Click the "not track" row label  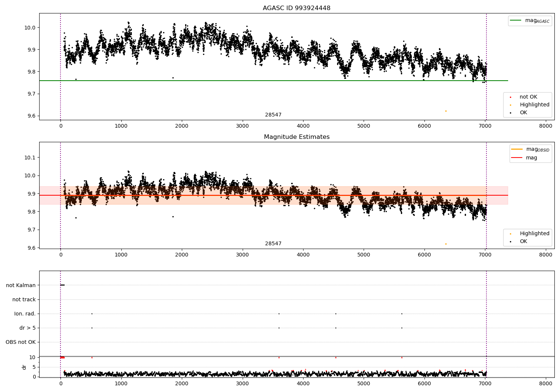[24, 299]
